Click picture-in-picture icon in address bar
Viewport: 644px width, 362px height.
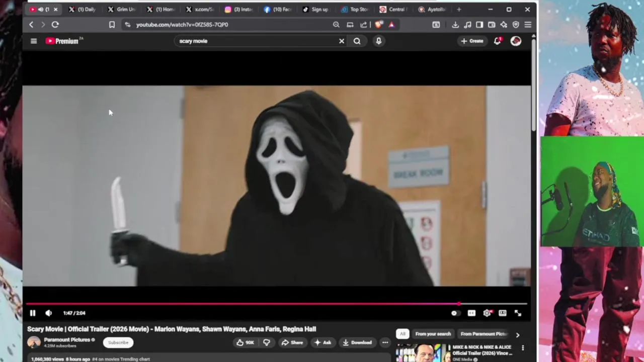pos(350,25)
